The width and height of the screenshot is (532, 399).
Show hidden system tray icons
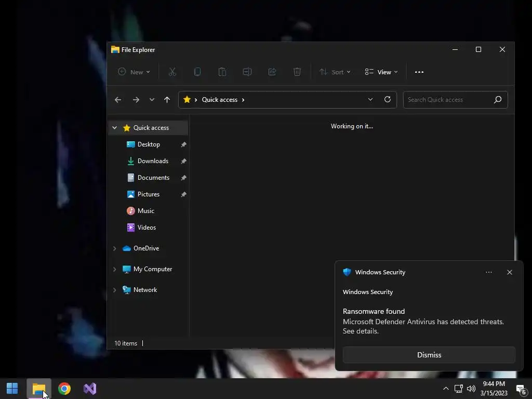click(446, 389)
